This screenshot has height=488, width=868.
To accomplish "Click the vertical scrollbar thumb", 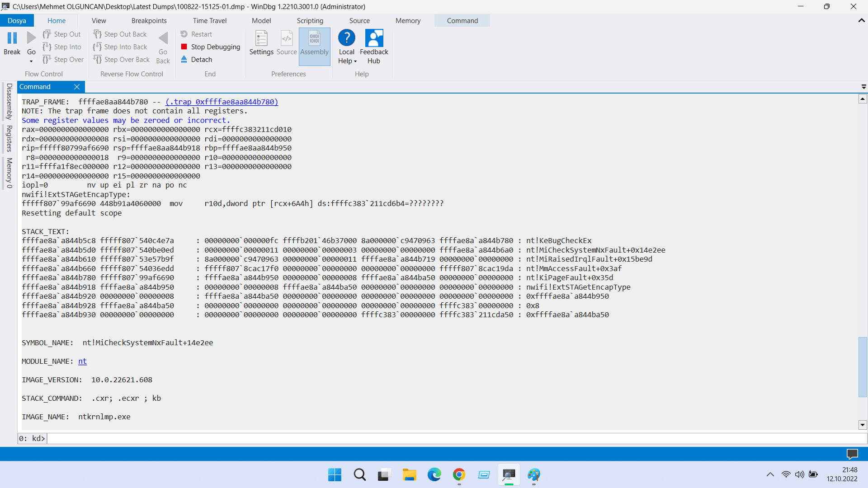I will click(x=863, y=367).
